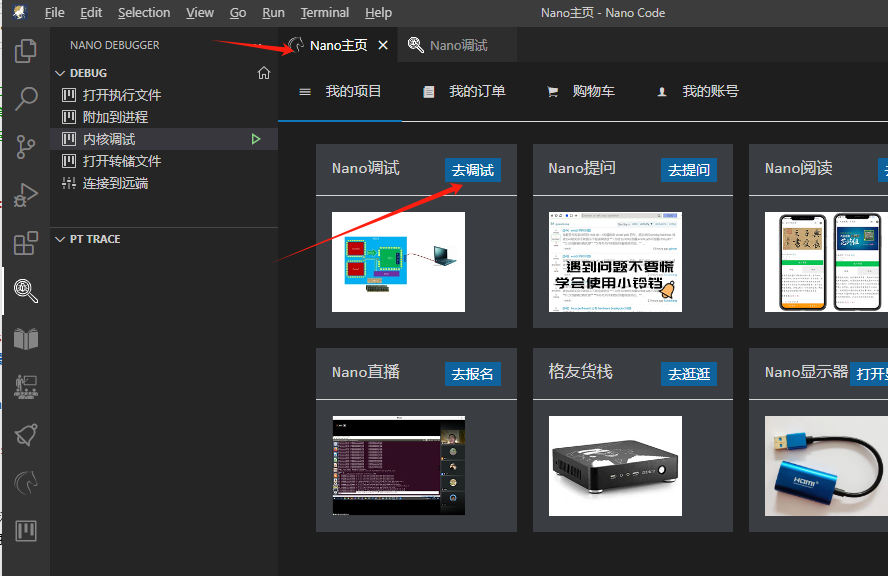The height and width of the screenshot is (576, 888).
Task: Open the Run menu
Action: (x=274, y=12)
